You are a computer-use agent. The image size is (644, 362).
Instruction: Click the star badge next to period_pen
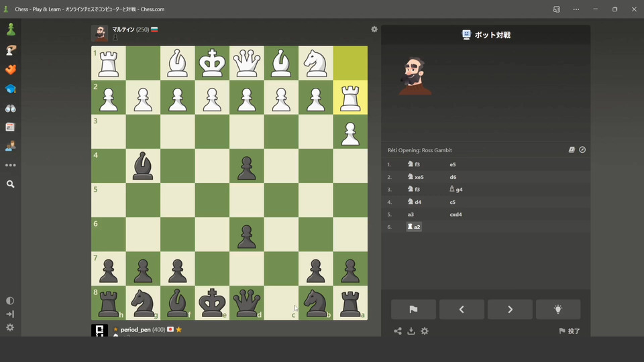coord(178,330)
